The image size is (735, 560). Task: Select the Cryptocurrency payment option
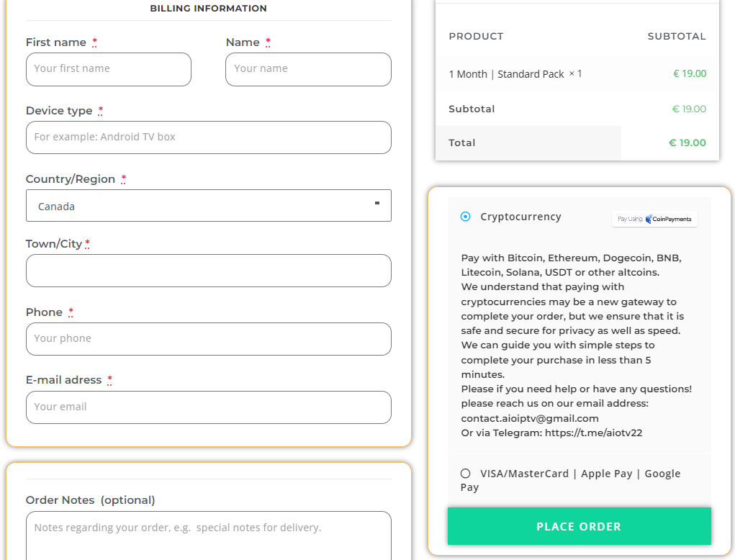(466, 217)
